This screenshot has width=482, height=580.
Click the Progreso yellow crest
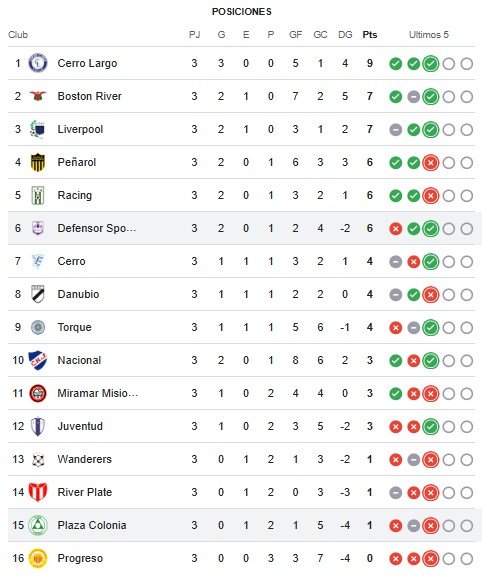(x=38, y=558)
